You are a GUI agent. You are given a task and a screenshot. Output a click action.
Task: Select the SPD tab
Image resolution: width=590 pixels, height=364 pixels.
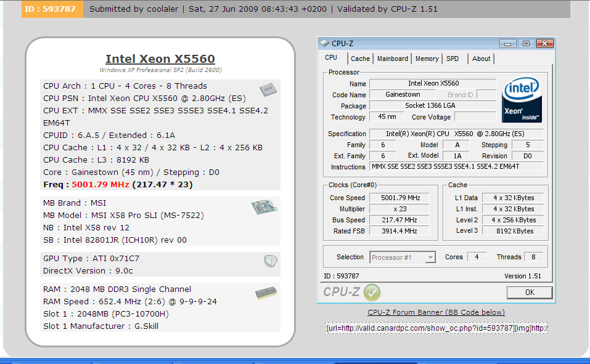(453, 59)
